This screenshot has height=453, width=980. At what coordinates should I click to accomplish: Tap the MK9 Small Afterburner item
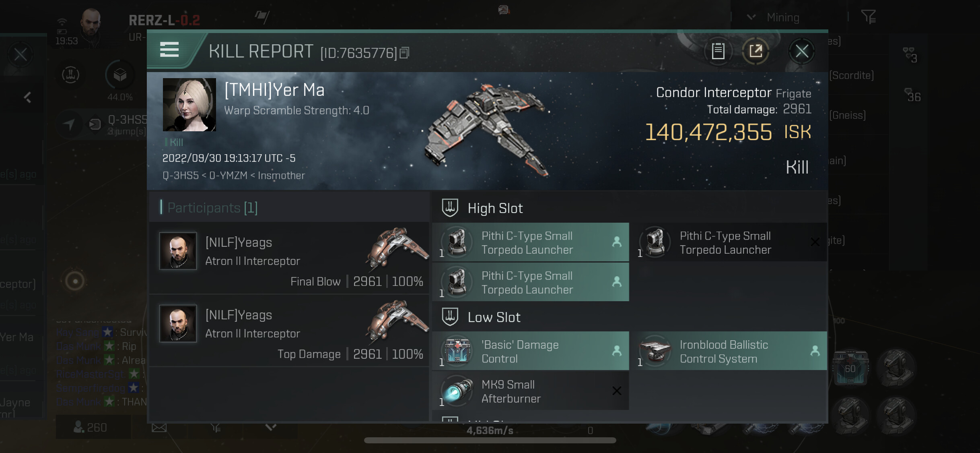[530, 391]
